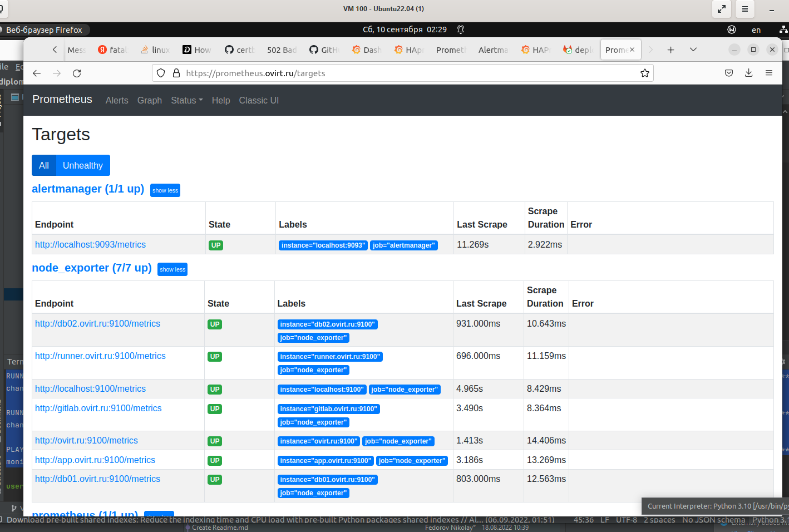
Task: Open the network icon in the system tray
Action: point(783,29)
